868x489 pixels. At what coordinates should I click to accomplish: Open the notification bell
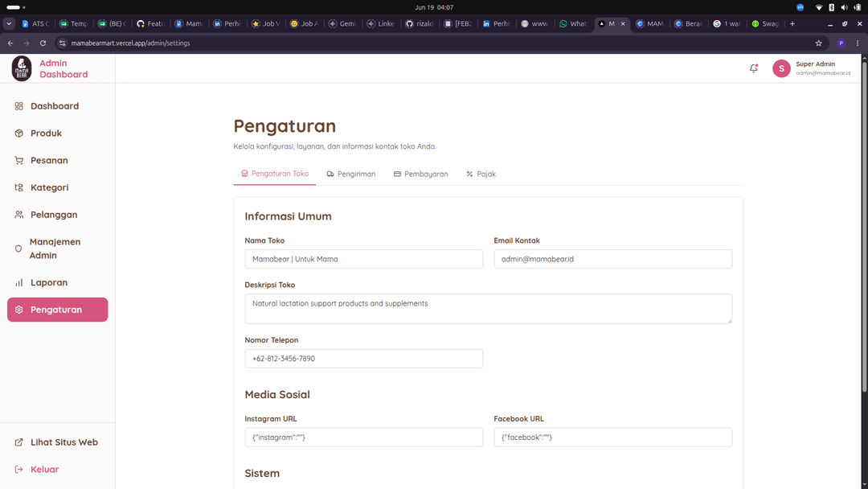pos(753,68)
